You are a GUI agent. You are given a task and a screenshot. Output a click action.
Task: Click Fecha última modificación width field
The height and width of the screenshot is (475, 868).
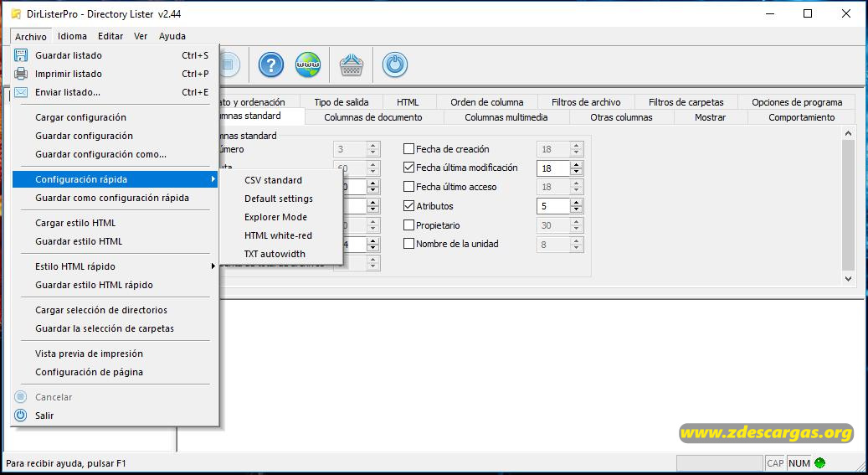pyautogui.click(x=553, y=168)
